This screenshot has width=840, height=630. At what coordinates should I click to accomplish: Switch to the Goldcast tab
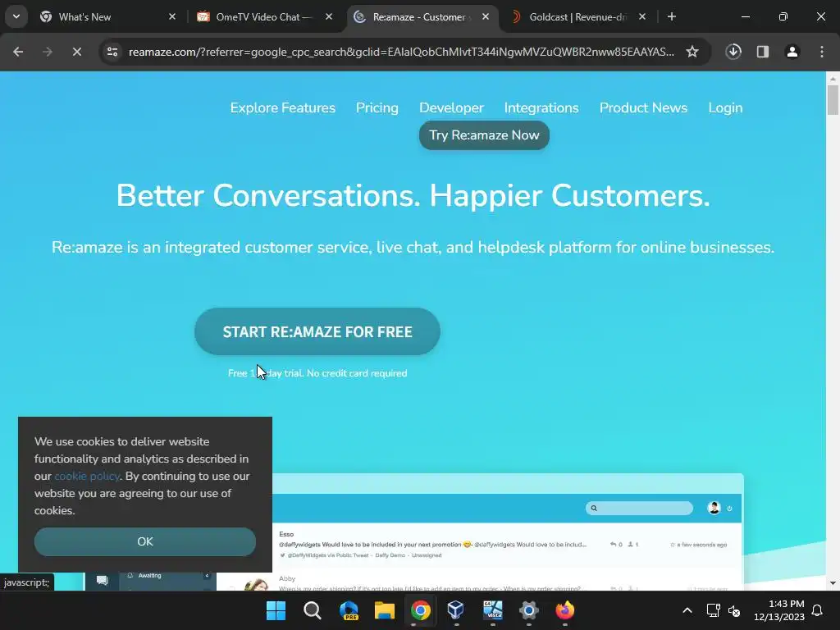578,16
